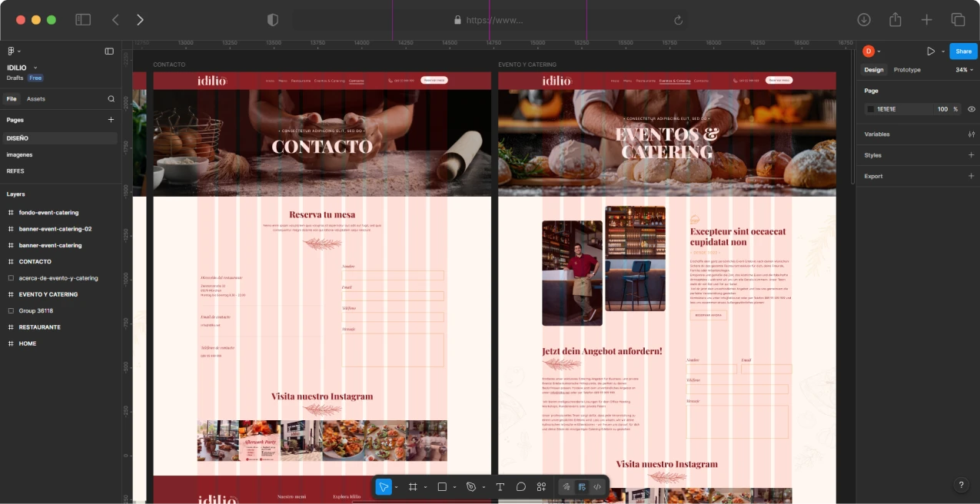Image resolution: width=980 pixels, height=504 pixels.
Task: Select the Rectangle shape tool
Action: pos(442,487)
